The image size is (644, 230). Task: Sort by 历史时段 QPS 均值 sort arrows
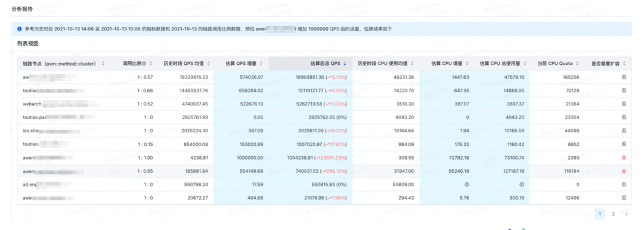[x=209, y=64]
